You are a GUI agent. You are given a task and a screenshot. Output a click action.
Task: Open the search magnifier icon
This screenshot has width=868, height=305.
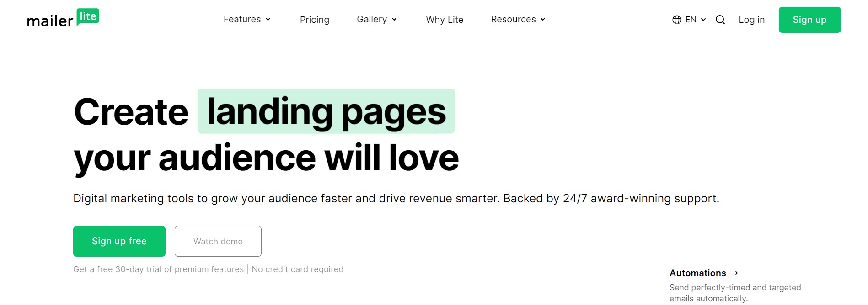tap(720, 20)
